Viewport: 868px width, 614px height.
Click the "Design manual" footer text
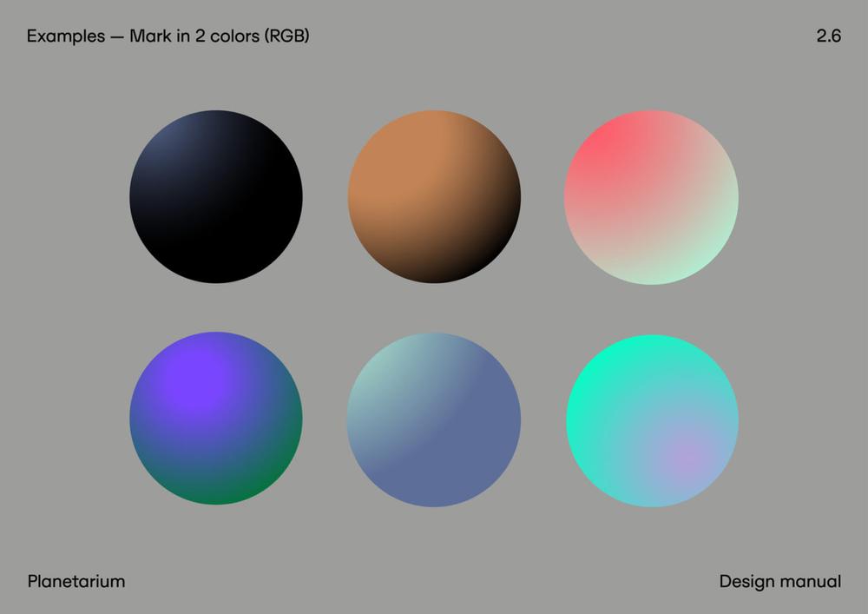pyautogui.click(x=780, y=581)
